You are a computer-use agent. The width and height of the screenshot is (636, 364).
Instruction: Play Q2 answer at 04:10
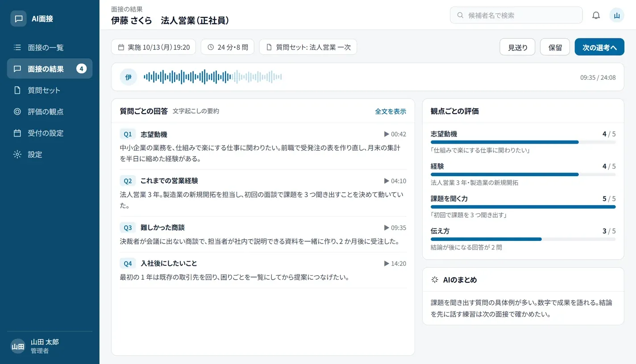pyautogui.click(x=395, y=181)
